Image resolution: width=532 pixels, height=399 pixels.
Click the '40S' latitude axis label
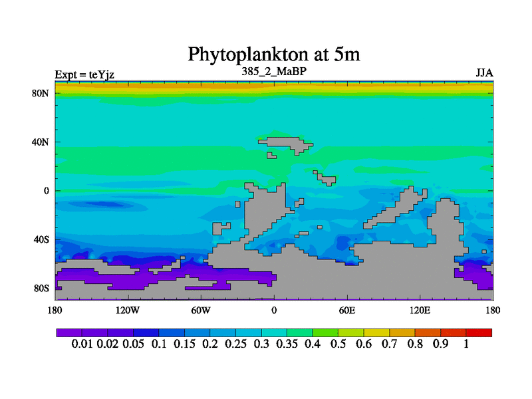pos(42,239)
